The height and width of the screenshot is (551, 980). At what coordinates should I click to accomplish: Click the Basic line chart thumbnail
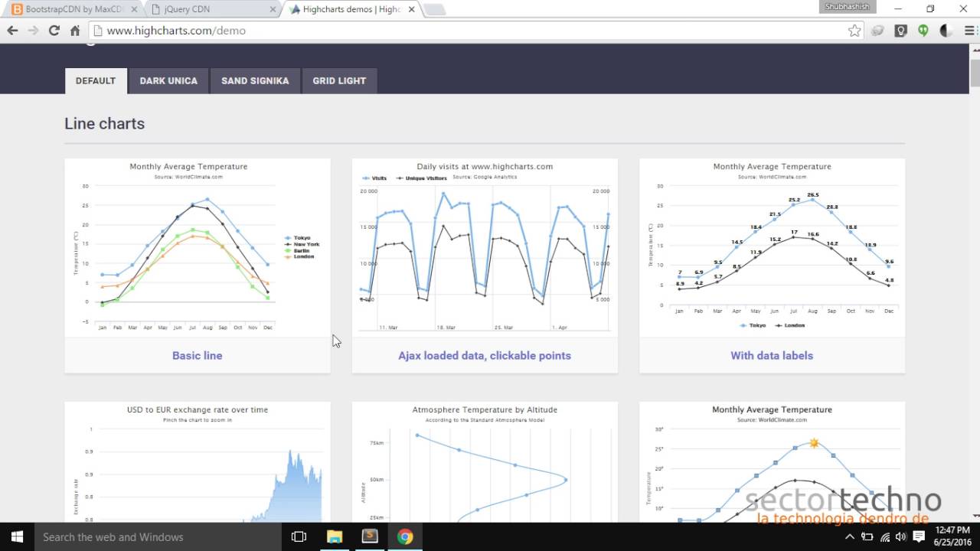(198, 248)
